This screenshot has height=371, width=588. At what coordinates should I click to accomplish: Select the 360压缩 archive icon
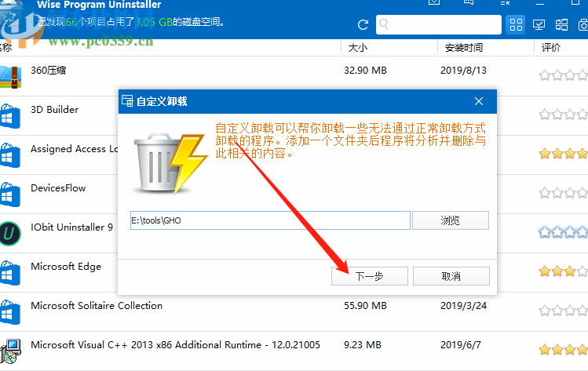coord(10,76)
